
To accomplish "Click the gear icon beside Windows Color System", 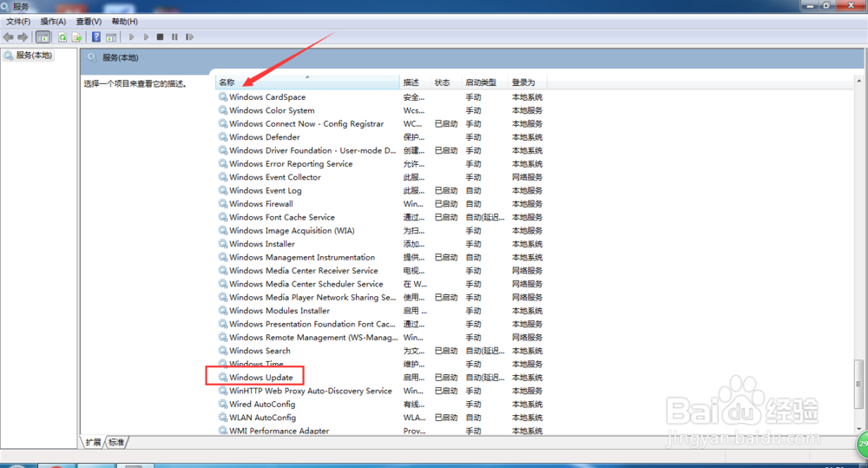I will tap(222, 110).
